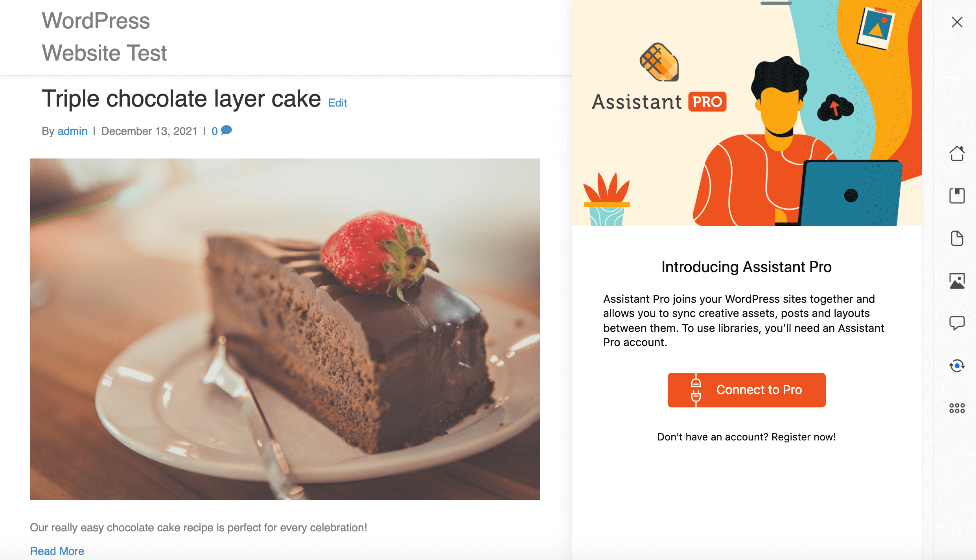Click Edit link next to post title
This screenshot has height=560, width=976.
click(338, 102)
